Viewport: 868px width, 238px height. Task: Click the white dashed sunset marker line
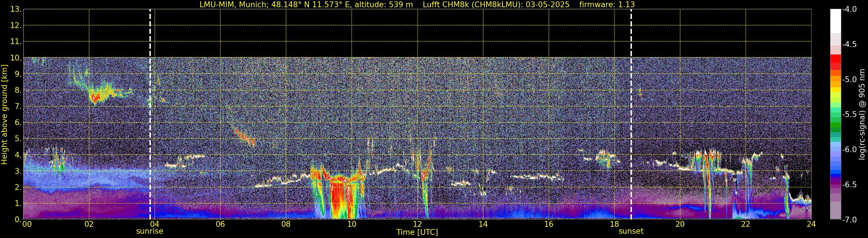click(631, 114)
